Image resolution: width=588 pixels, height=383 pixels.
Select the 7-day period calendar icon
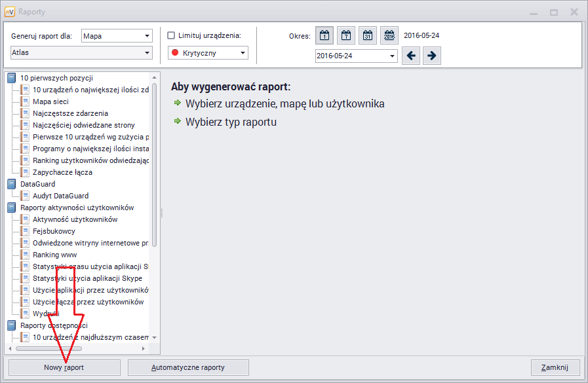[346, 36]
